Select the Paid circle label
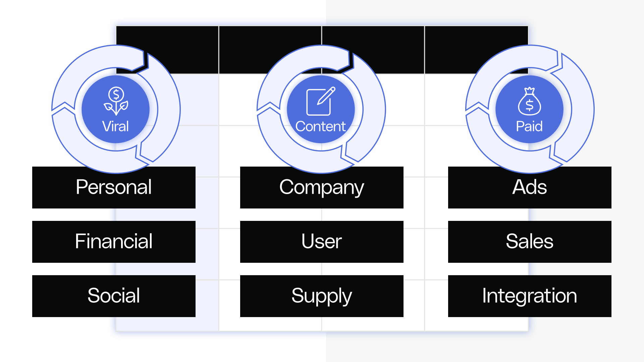 pos(529,126)
